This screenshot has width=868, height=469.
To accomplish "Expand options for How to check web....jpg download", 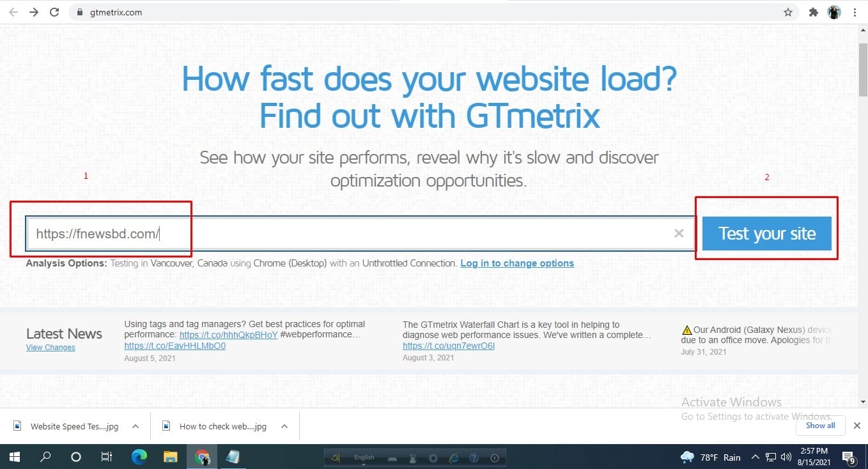I will pos(284,426).
